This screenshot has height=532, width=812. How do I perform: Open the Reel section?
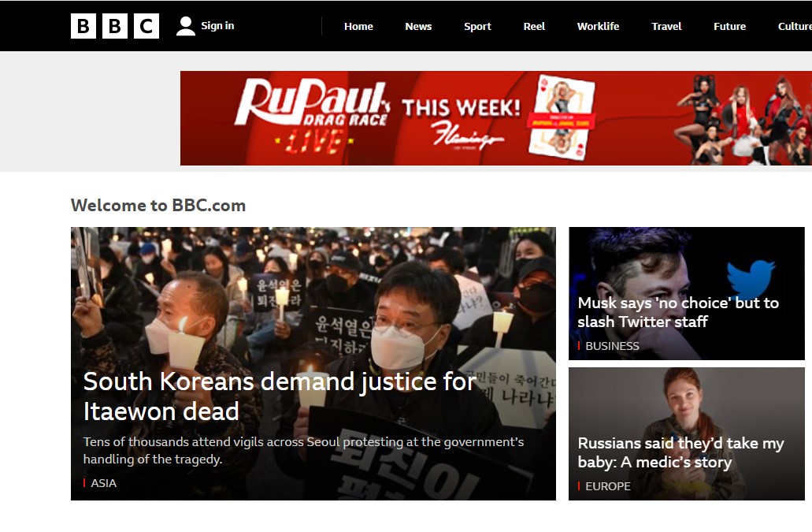[534, 27]
